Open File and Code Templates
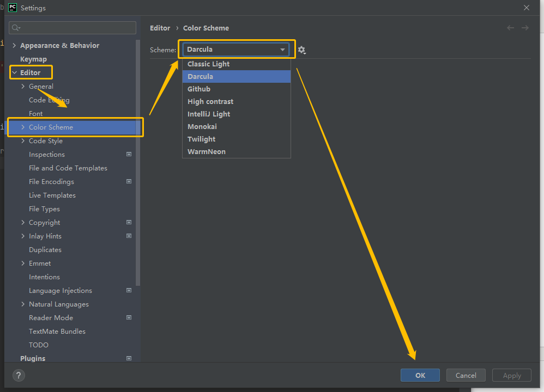The image size is (544, 392). [x=68, y=168]
